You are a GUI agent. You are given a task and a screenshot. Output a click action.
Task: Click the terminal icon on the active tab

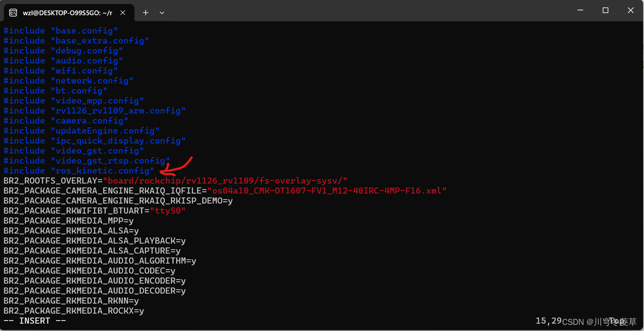(x=13, y=13)
